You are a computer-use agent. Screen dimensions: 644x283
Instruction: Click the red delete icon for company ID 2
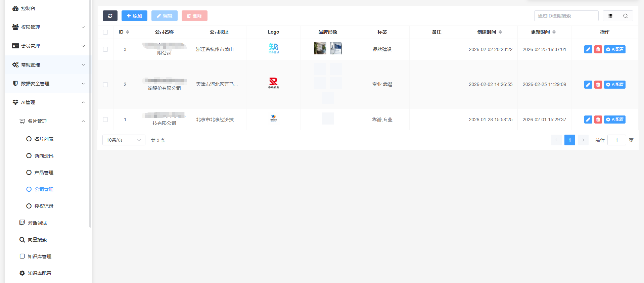click(x=598, y=85)
